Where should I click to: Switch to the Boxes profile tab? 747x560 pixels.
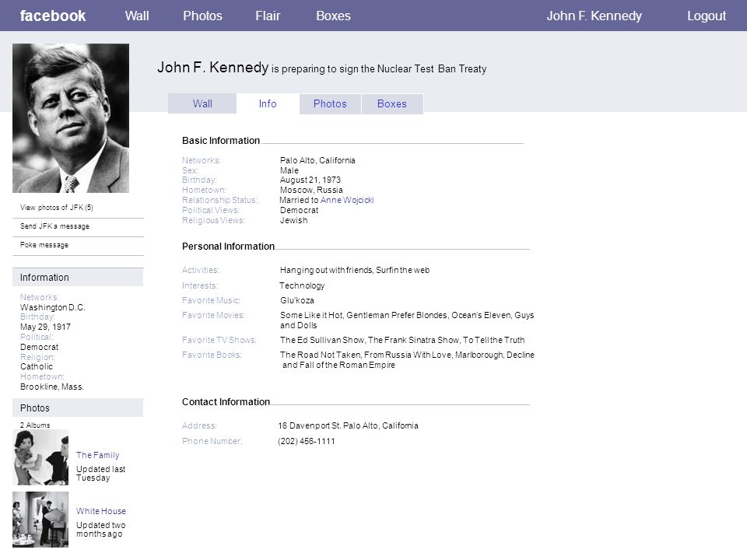tap(392, 103)
